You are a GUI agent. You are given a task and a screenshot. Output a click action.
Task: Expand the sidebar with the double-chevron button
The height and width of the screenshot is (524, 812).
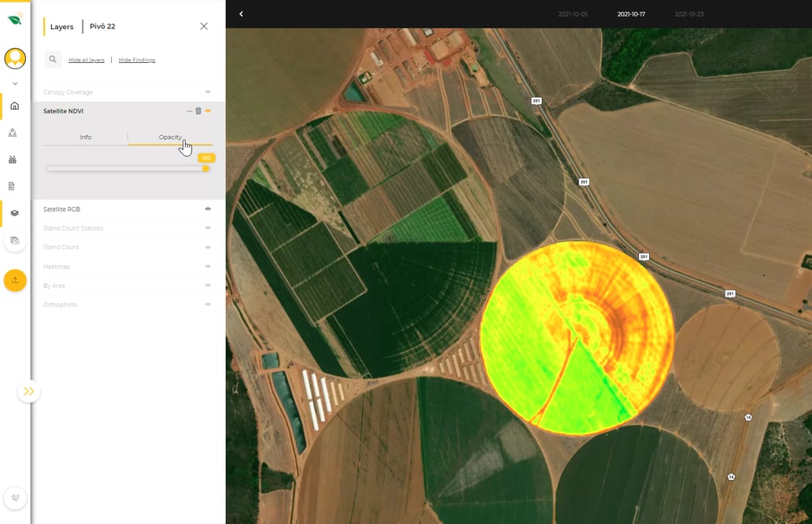pos(29,391)
